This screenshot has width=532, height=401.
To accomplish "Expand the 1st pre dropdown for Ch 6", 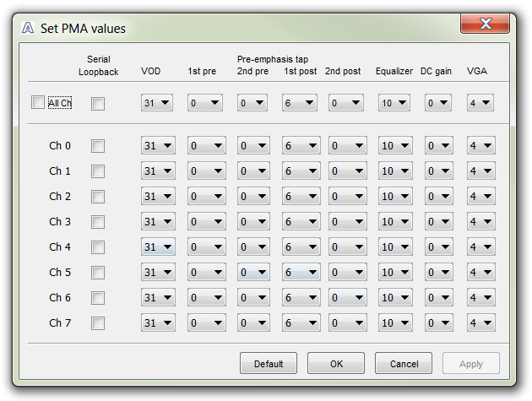I will [205, 298].
